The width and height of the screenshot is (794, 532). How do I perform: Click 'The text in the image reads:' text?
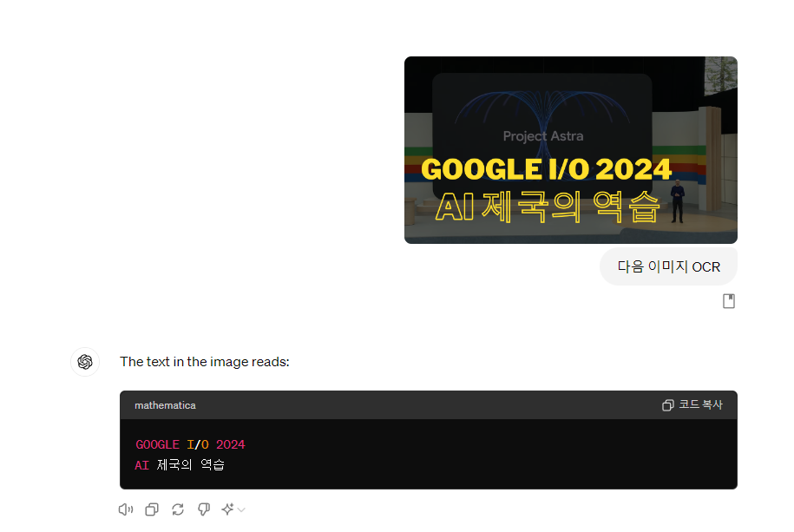click(x=205, y=362)
